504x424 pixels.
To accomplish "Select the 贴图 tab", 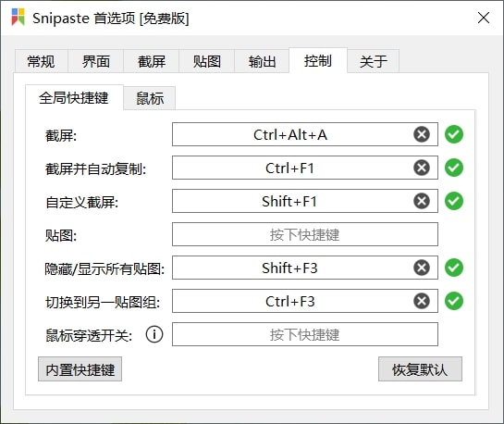I will [x=206, y=61].
